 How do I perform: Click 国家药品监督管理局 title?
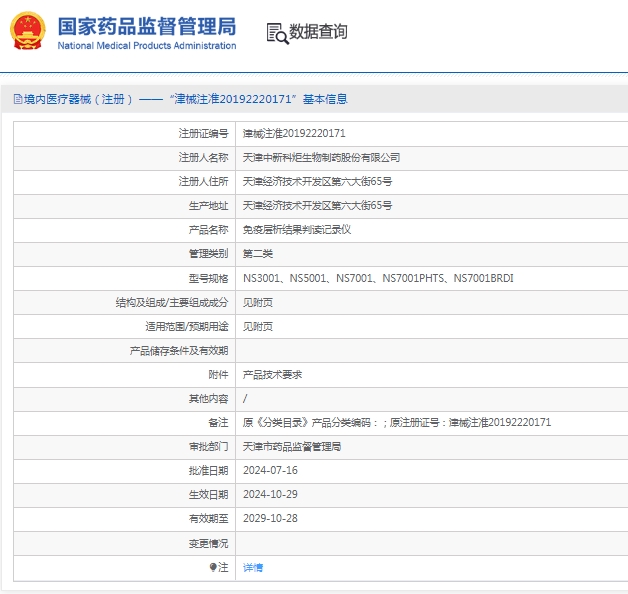[147, 26]
